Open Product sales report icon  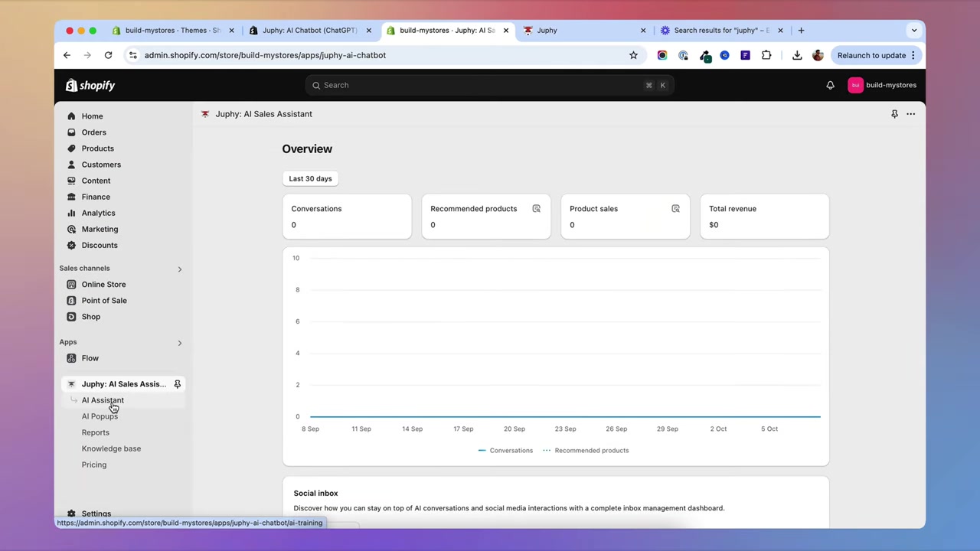[675, 208]
